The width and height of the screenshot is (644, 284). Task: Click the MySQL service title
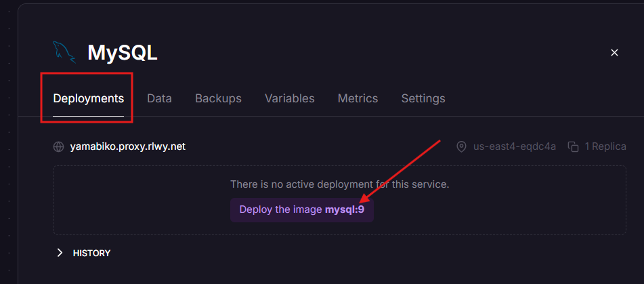(x=123, y=53)
